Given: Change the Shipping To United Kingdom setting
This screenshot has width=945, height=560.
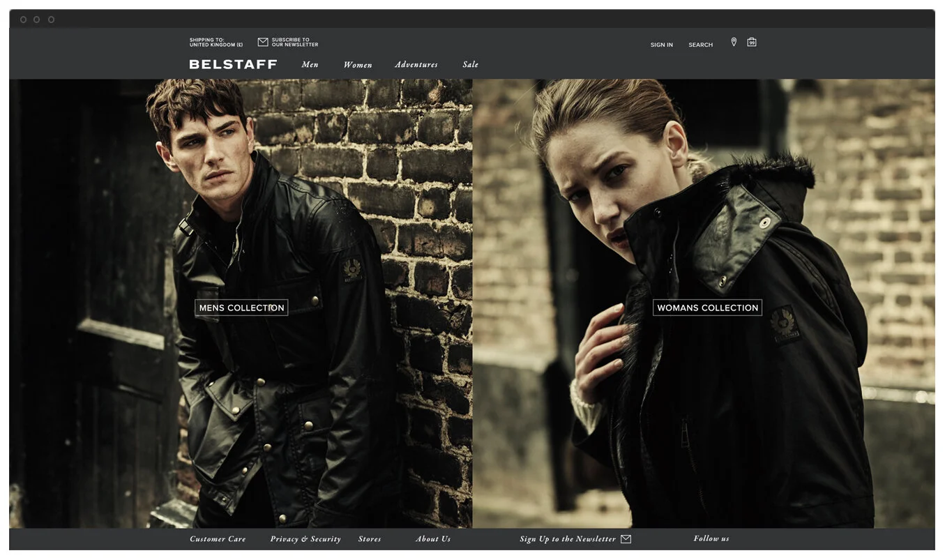Looking at the screenshot, I should click(216, 43).
